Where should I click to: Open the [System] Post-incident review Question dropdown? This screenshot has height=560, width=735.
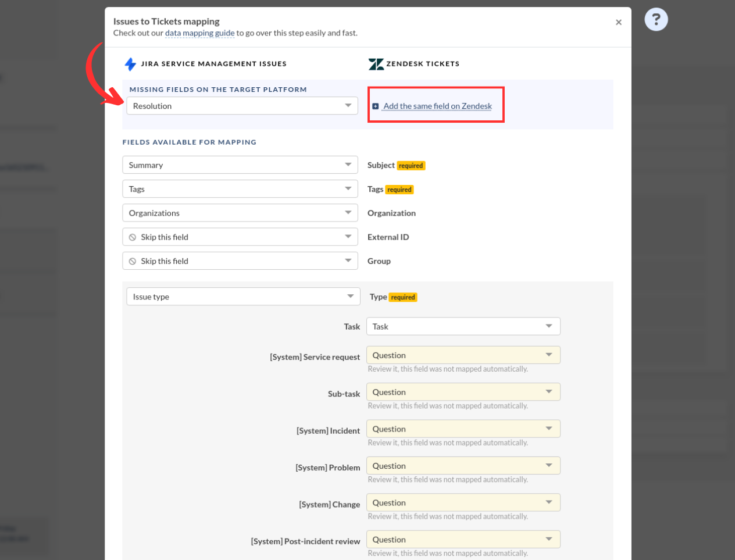tap(463, 540)
